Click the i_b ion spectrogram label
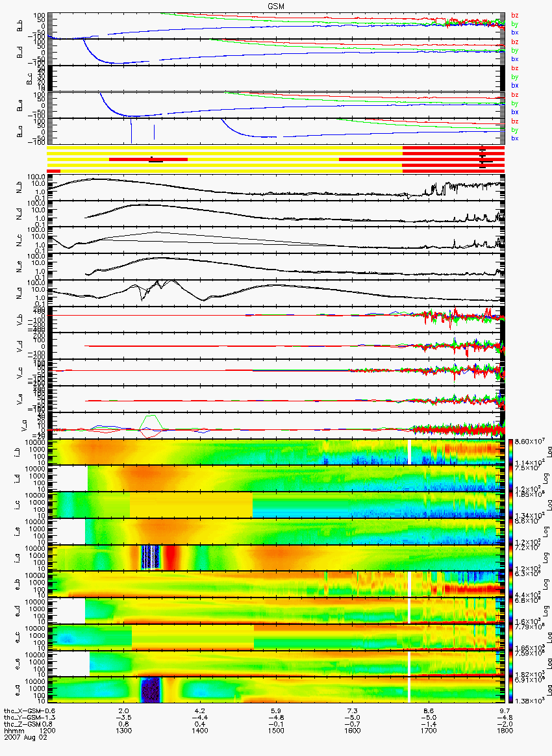 click(x=18, y=452)
